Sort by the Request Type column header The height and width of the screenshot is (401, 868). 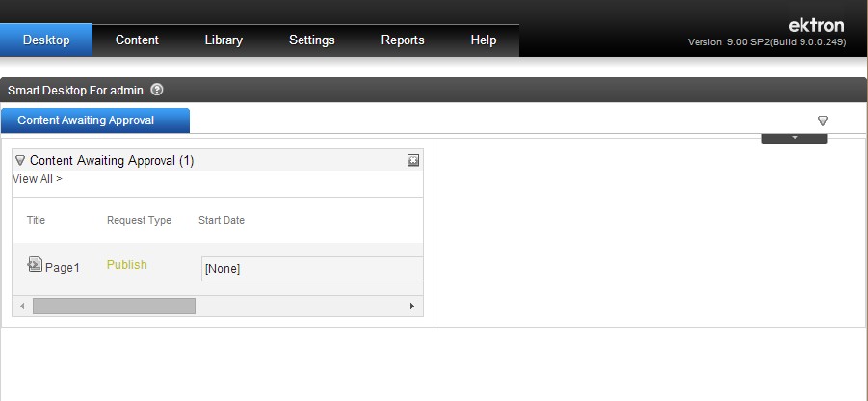139,220
